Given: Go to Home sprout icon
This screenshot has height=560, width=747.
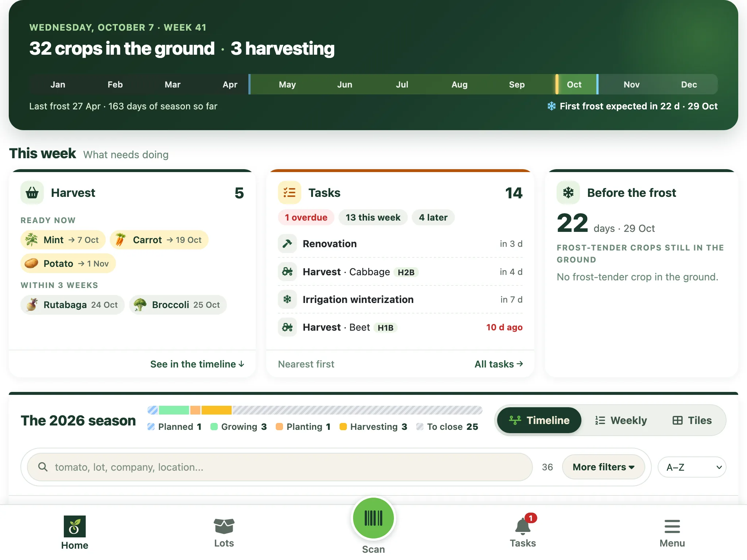Looking at the screenshot, I should click(75, 526).
